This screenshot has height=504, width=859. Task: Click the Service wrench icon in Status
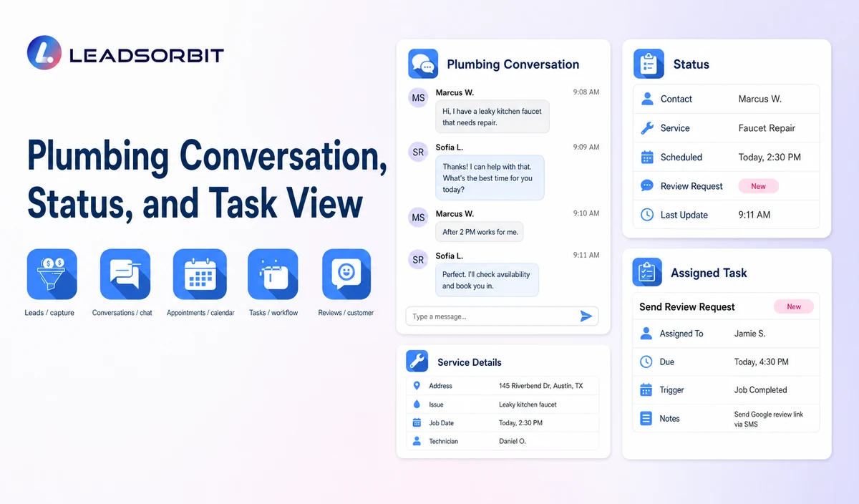coord(647,128)
